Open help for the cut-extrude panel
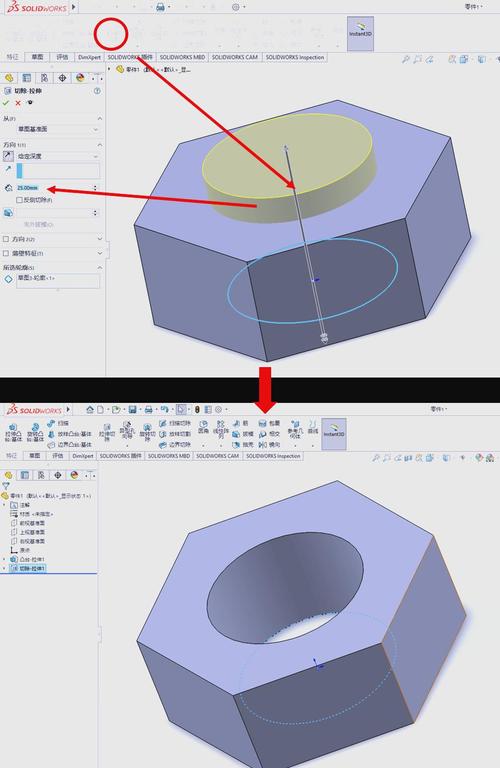The image size is (500, 768). pyautogui.click(x=97, y=91)
